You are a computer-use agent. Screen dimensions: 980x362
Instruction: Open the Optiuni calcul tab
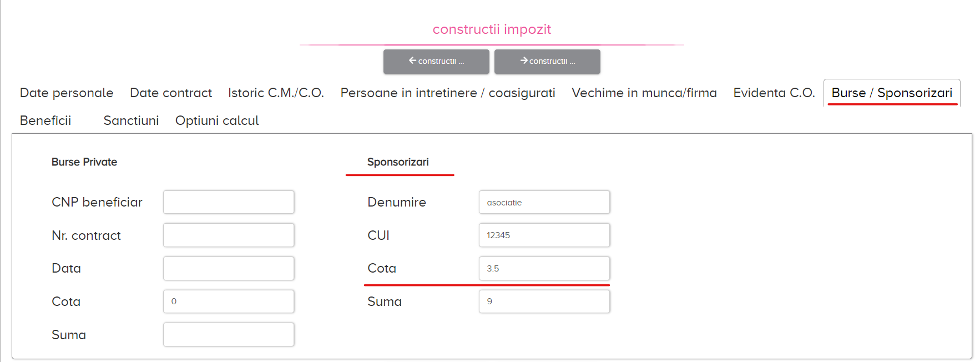(x=217, y=120)
